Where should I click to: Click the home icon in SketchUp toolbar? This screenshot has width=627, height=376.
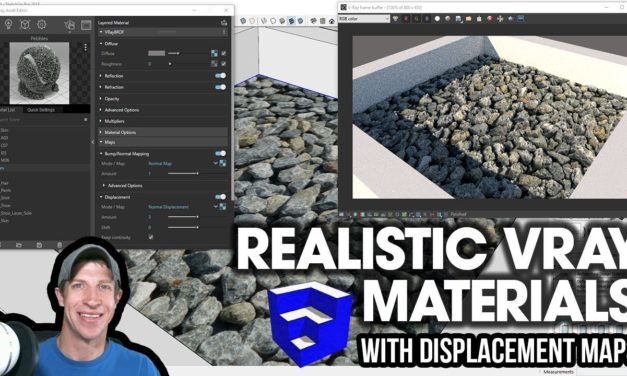coord(331,21)
